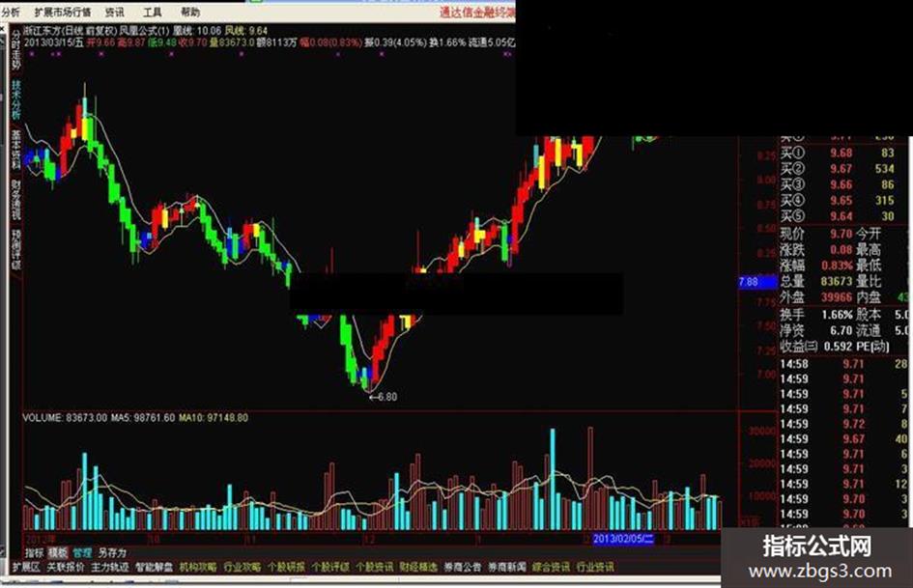913x588 pixels.
Task: Click the 2013/02/05 date marker on timeline
Action: click(x=623, y=539)
